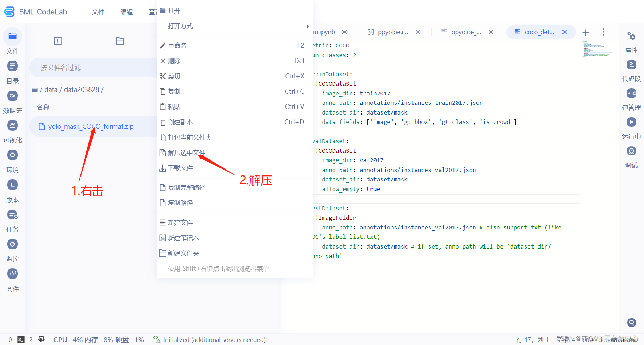Choose 粘贴 (Paste) from context menu
The image size is (644, 345).
pyautogui.click(x=235, y=107)
